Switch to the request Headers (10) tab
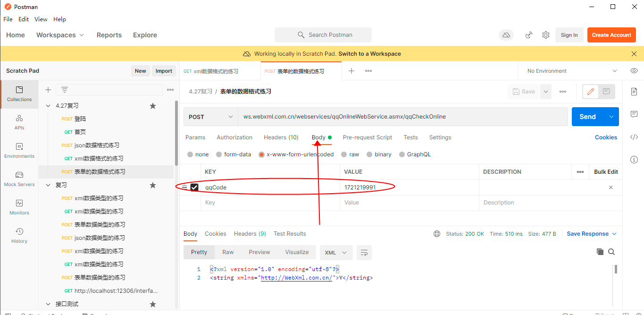Image resolution: width=644 pixels, height=315 pixels. (281, 137)
